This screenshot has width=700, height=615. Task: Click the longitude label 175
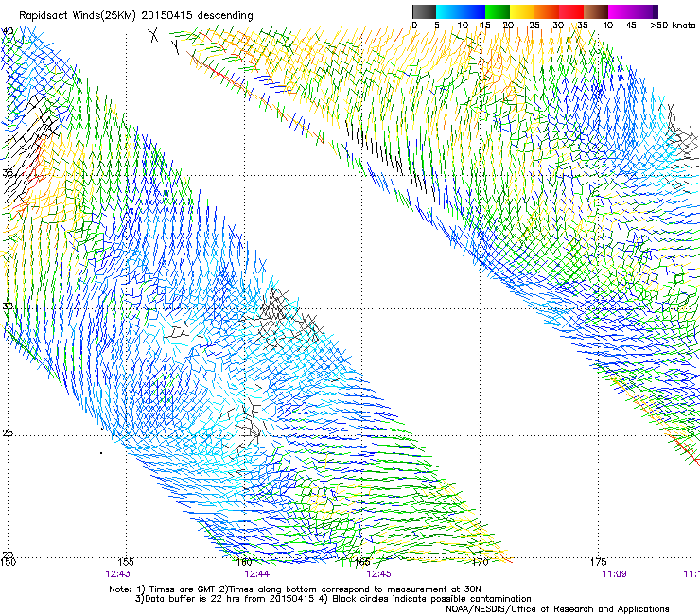tap(598, 562)
